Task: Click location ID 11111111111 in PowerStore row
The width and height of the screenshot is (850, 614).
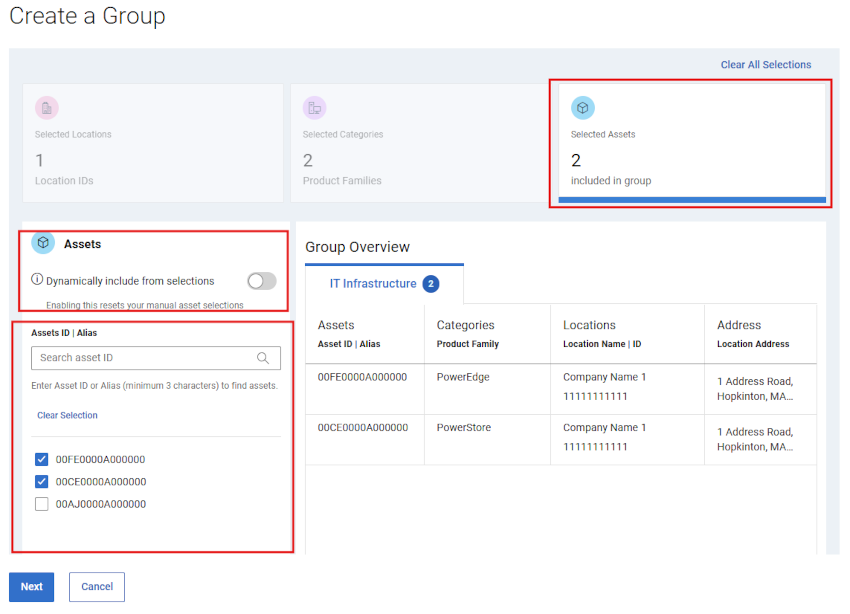Action: (595, 447)
